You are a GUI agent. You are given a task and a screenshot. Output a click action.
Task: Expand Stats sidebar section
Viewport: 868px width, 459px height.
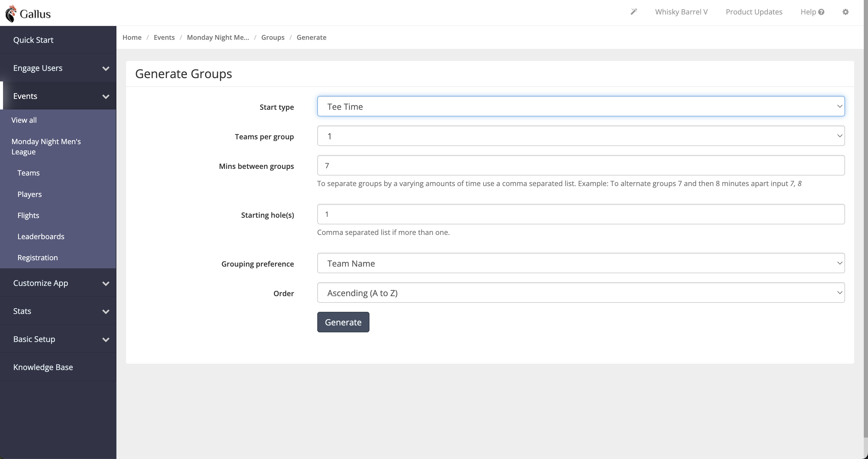tap(58, 311)
